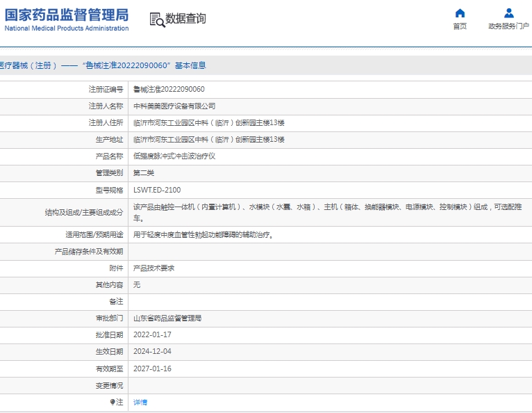Select the 结构及组成 description text
Viewport: 532px width, 413px height.
click(327, 213)
